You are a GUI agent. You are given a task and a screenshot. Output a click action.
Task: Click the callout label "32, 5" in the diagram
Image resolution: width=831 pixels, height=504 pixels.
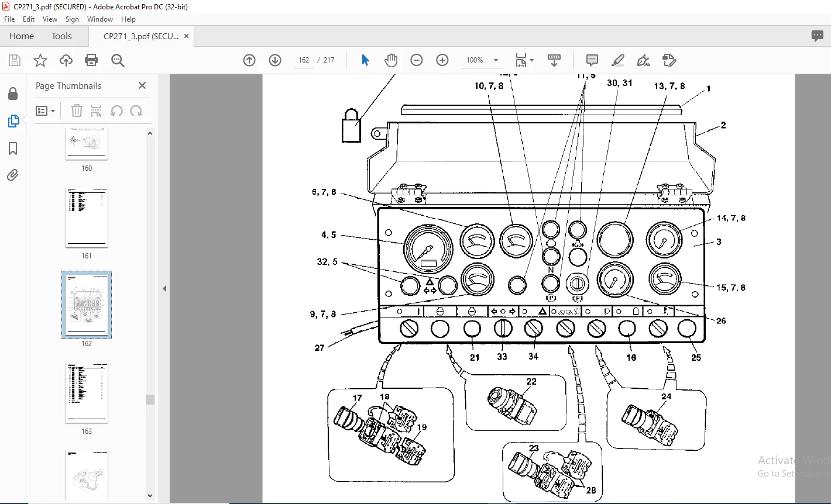click(327, 262)
